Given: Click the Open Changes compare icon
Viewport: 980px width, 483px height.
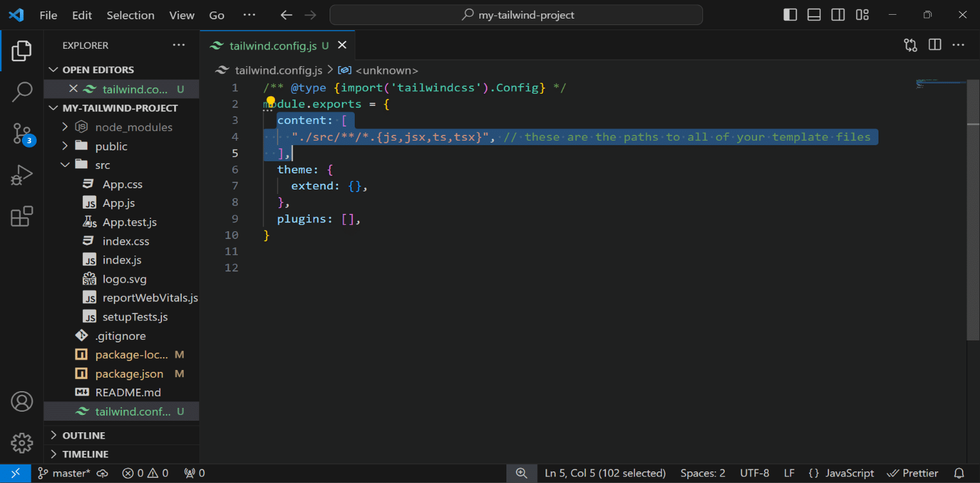Looking at the screenshot, I should (911, 45).
